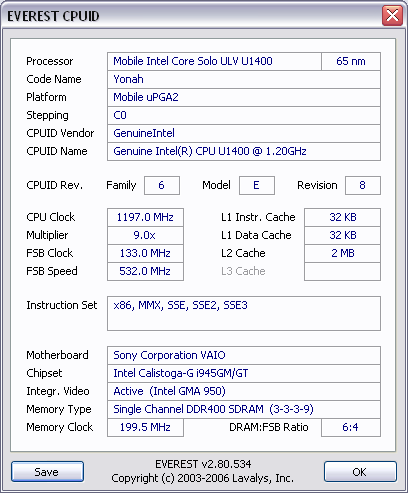Click the Processor label
Screen dimensions: 408x493
click(x=50, y=61)
